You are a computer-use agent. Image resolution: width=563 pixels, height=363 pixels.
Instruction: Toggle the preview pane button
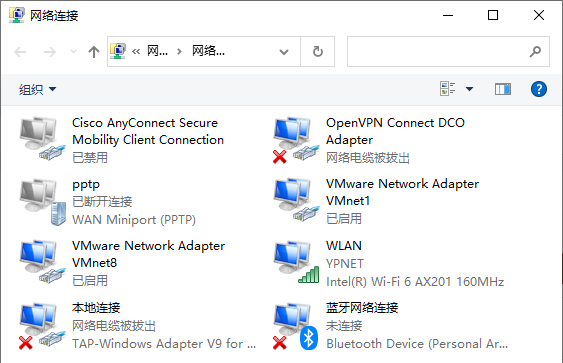(x=502, y=89)
